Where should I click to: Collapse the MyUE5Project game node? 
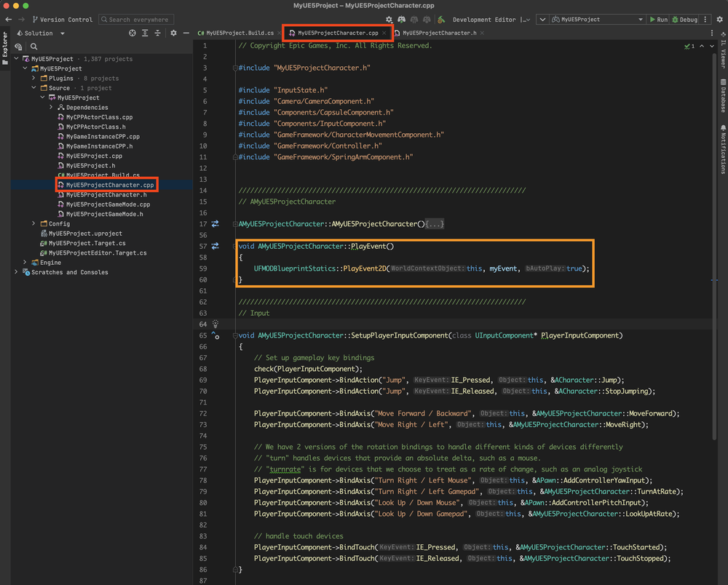(25, 68)
